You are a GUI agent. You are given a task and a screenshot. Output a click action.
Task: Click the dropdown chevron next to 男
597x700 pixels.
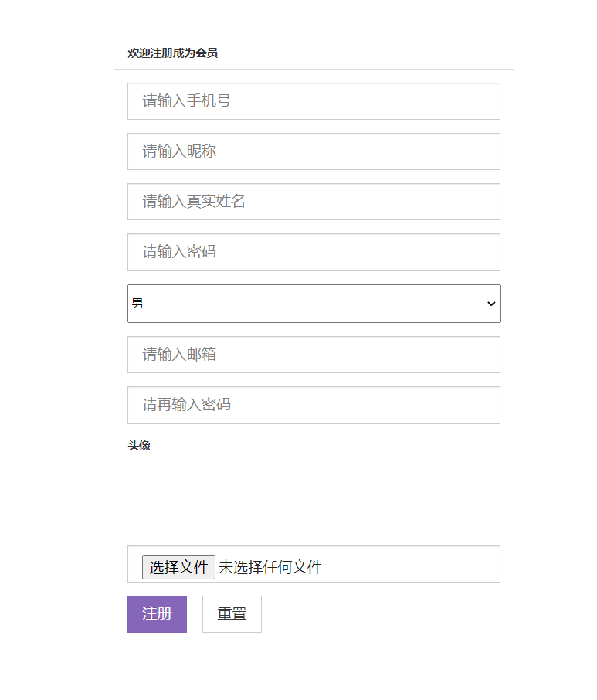tap(490, 304)
